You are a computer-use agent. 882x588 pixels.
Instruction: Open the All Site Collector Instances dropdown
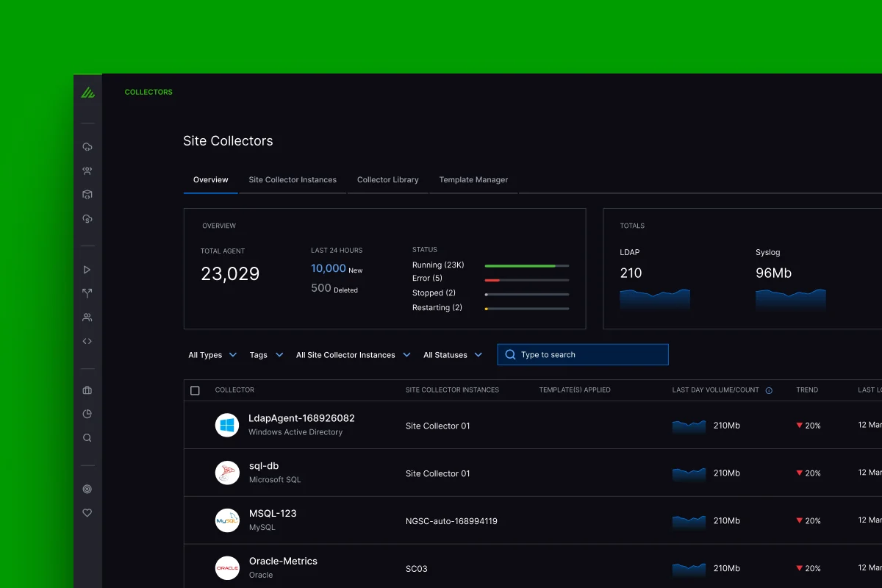coord(353,355)
